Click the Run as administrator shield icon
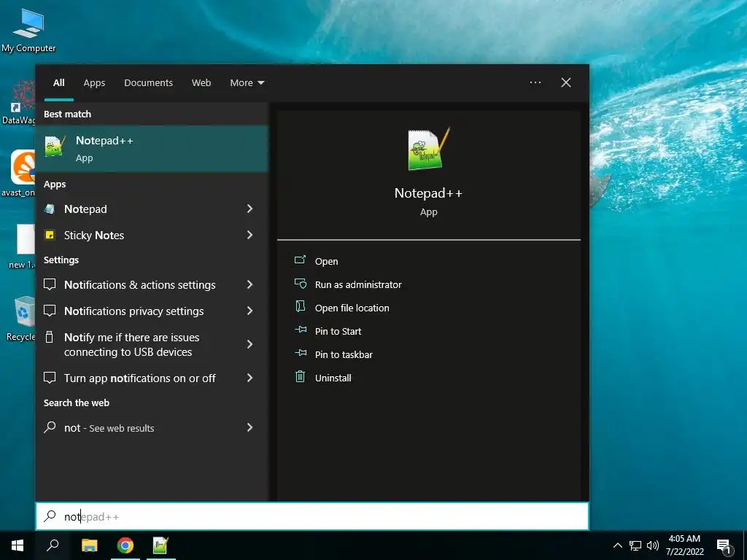The height and width of the screenshot is (560, 747). [x=300, y=284]
